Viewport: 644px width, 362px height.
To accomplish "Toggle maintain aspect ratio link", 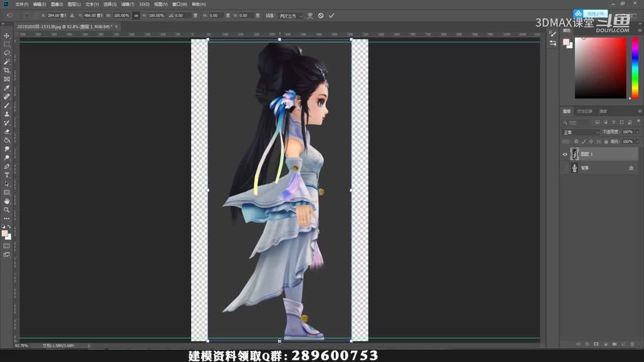I will [136, 16].
